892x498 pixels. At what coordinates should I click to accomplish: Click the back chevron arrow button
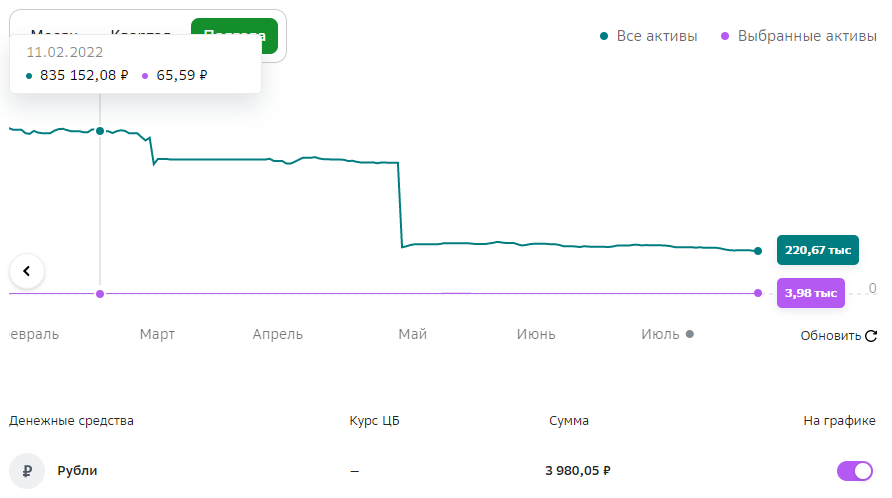point(27,271)
